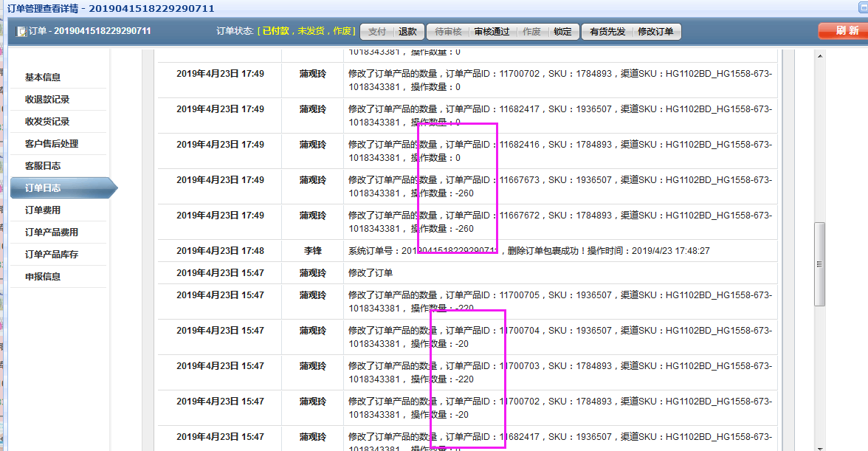Select the log entry for product ID 11667673
The image size is (868, 451).
tap(467, 187)
